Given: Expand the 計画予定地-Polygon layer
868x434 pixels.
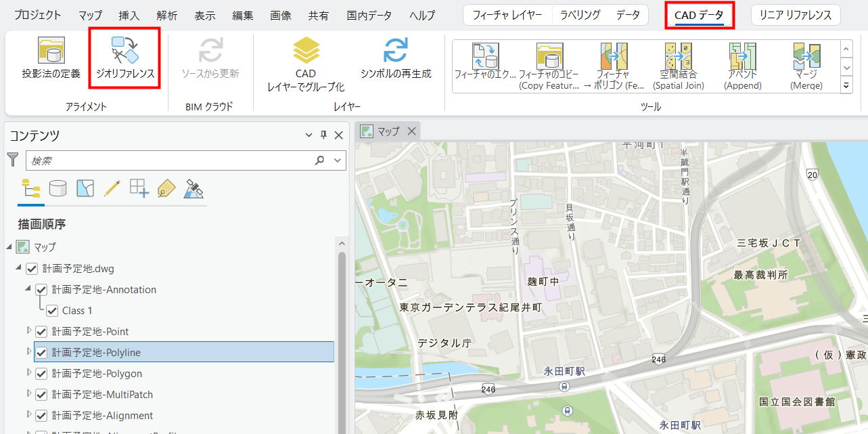Looking at the screenshot, I should (x=28, y=373).
